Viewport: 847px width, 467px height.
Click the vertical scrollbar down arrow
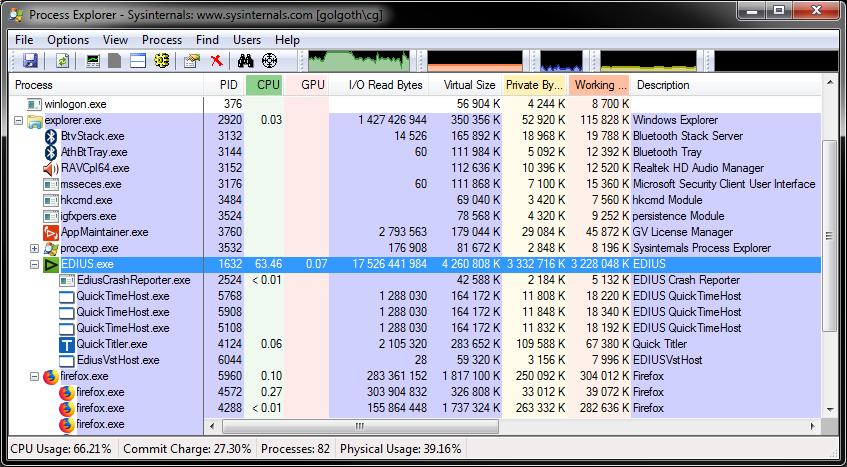(830, 410)
